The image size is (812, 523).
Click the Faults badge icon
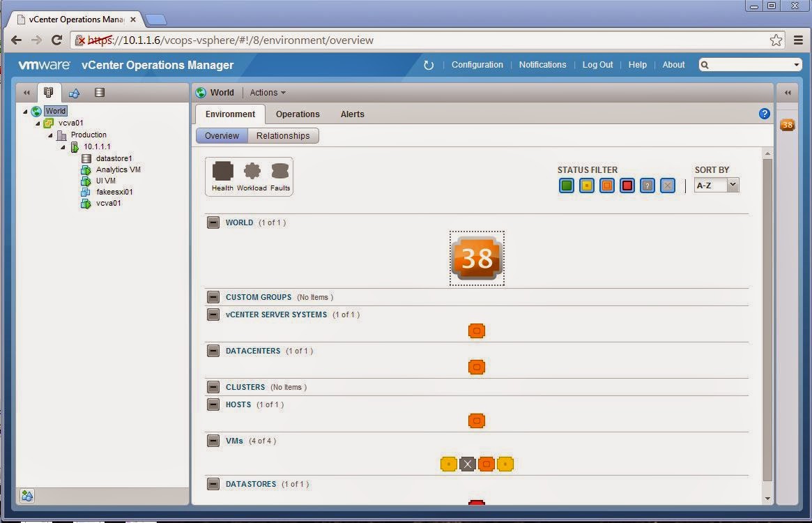[x=280, y=171]
